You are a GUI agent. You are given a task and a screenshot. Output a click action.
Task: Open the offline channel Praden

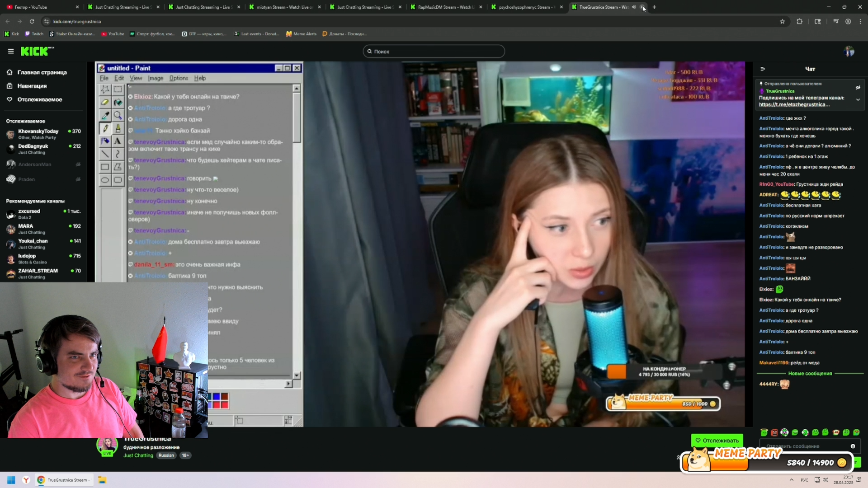pos(43,179)
